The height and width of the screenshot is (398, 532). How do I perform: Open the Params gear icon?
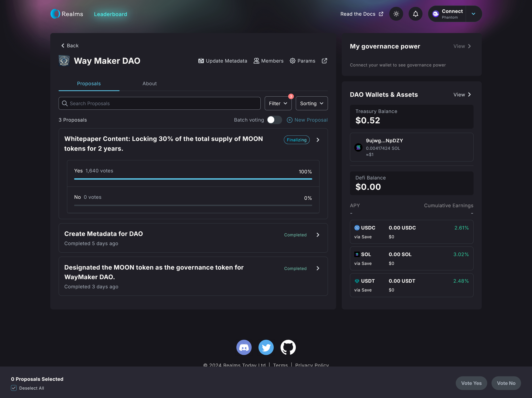point(292,61)
